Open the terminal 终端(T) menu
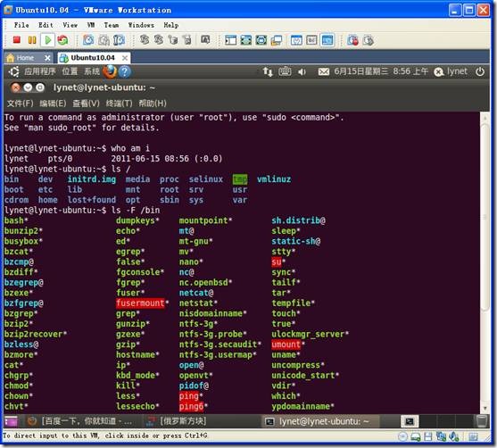Image resolution: width=497 pixels, height=448 pixels. click(x=119, y=104)
